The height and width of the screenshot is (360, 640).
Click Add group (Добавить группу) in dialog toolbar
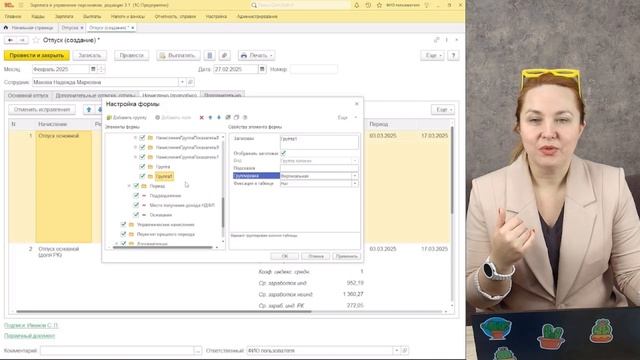pyautogui.click(x=127, y=118)
